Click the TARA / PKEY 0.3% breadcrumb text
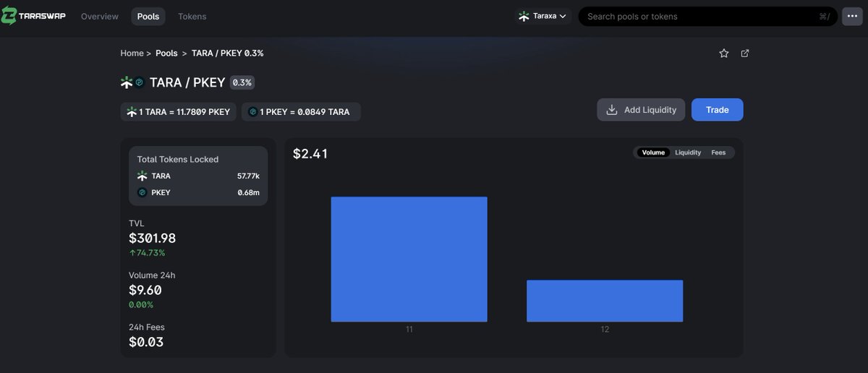 (227, 53)
